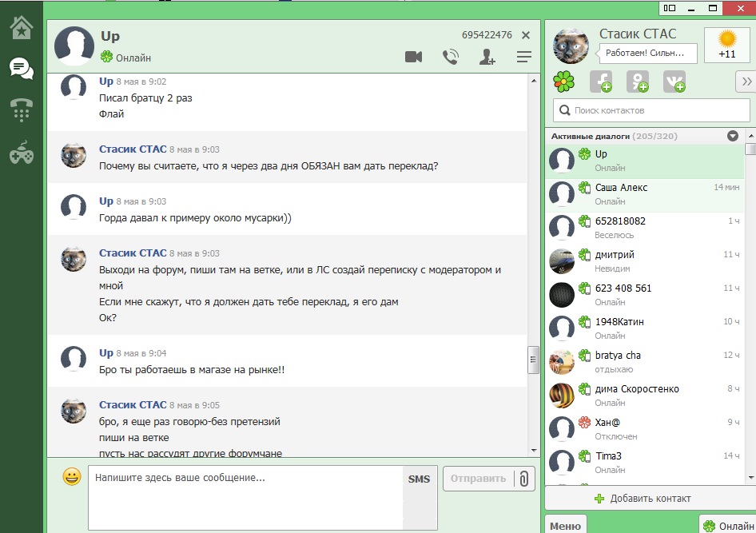This screenshot has height=533, width=756.
Task: Open the chat with 1948Катин
Action: tap(645, 328)
